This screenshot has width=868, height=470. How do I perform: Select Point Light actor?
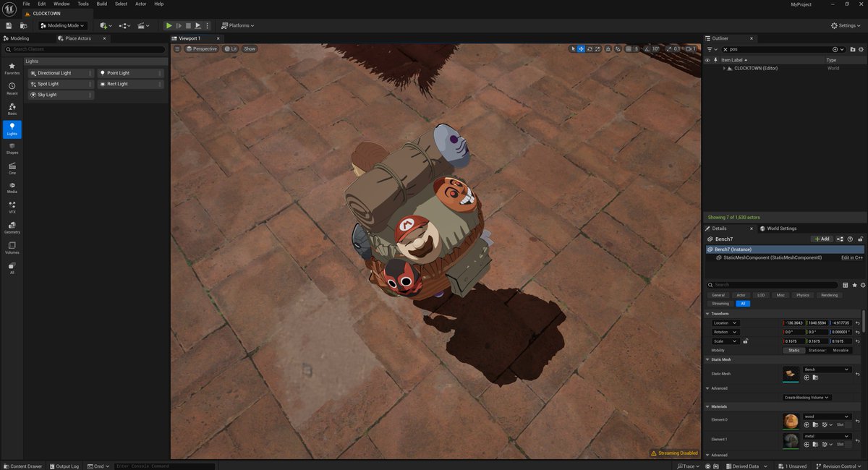coord(132,73)
